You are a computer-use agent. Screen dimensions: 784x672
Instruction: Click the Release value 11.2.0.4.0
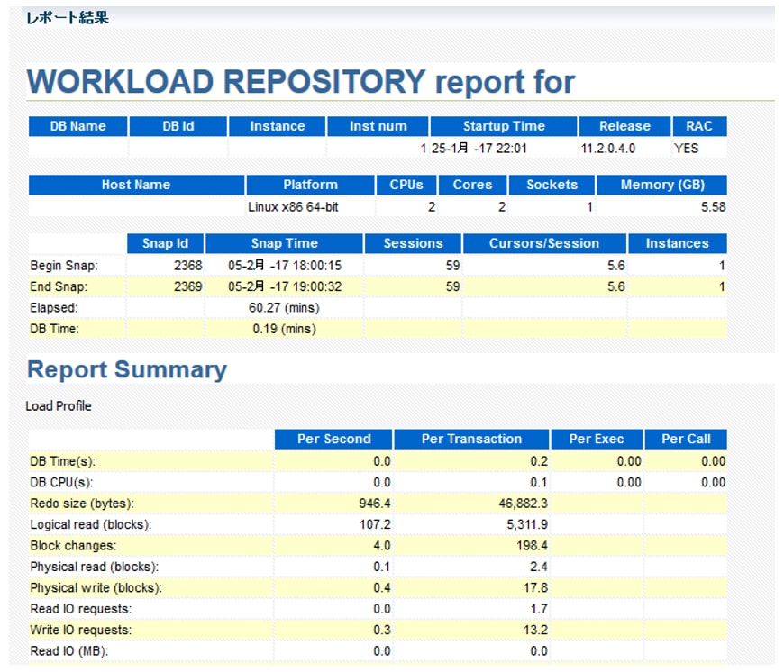pyautogui.click(x=609, y=148)
